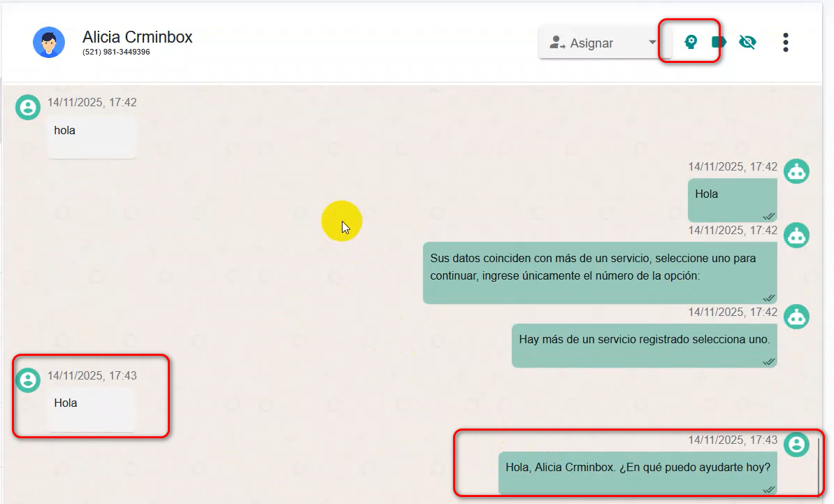Click the bot avatar next to 'Hola' reply
This screenshot has height=504, width=834.
(x=796, y=171)
